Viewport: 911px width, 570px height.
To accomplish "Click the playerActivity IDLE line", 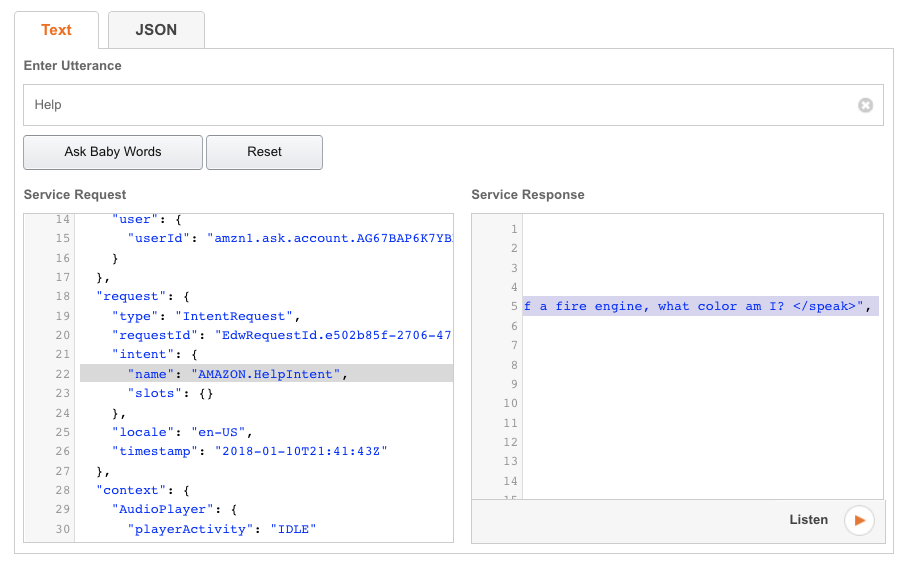I will point(221,529).
